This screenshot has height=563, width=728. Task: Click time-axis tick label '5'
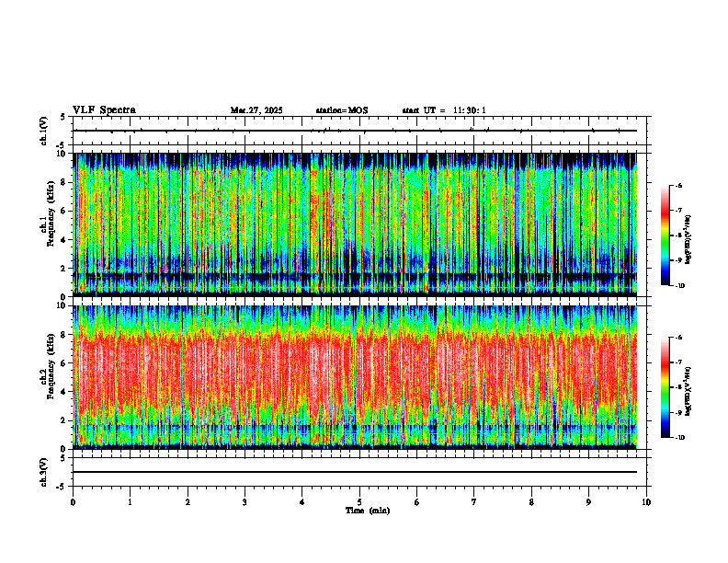coord(359,502)
